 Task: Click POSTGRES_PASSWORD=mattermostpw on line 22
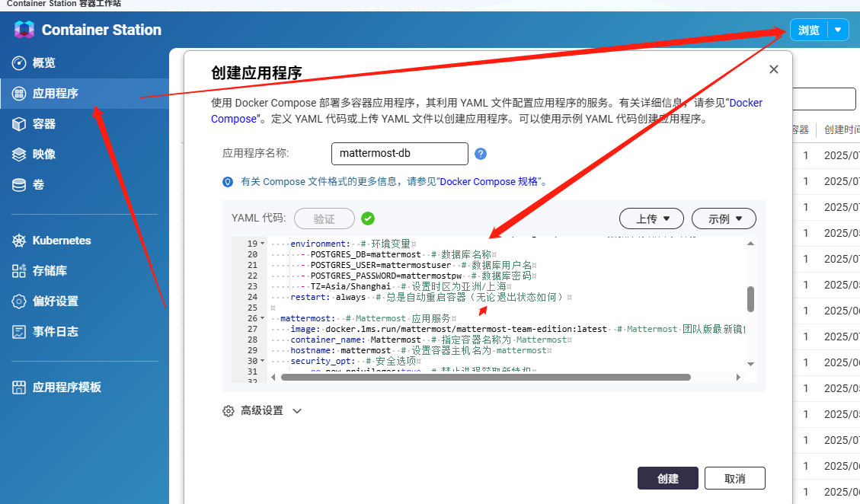(x=386, y=276)
